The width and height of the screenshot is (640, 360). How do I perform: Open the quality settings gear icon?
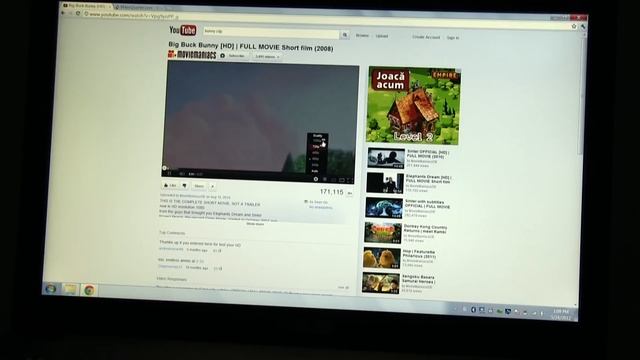pos(316,179)
